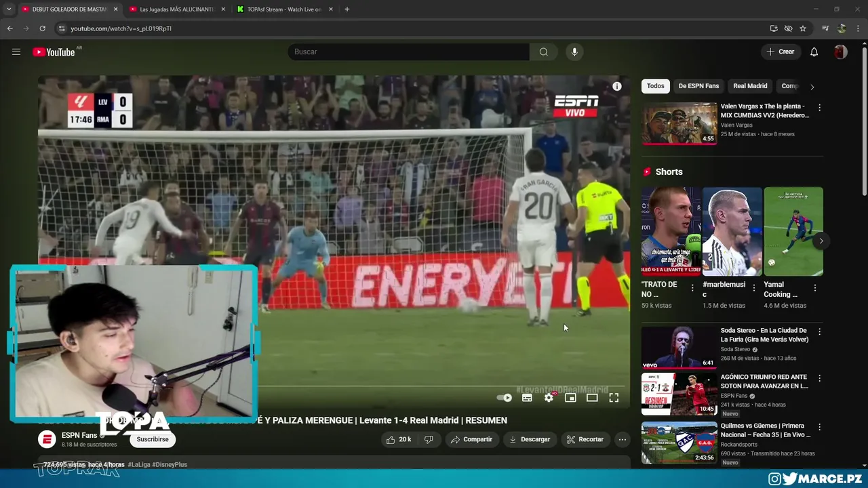Toggle autoplay switch in the player
Viewport: 868px width, 488px height.
(505, 398)
